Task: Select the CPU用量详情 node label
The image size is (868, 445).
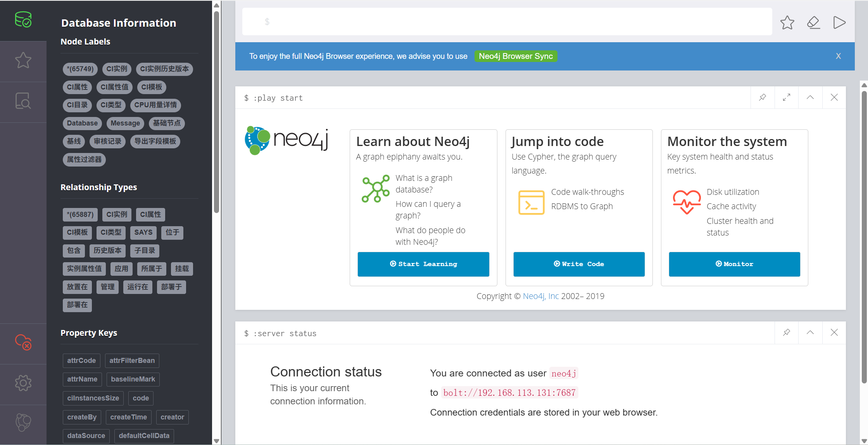Action: click(155, 105)
